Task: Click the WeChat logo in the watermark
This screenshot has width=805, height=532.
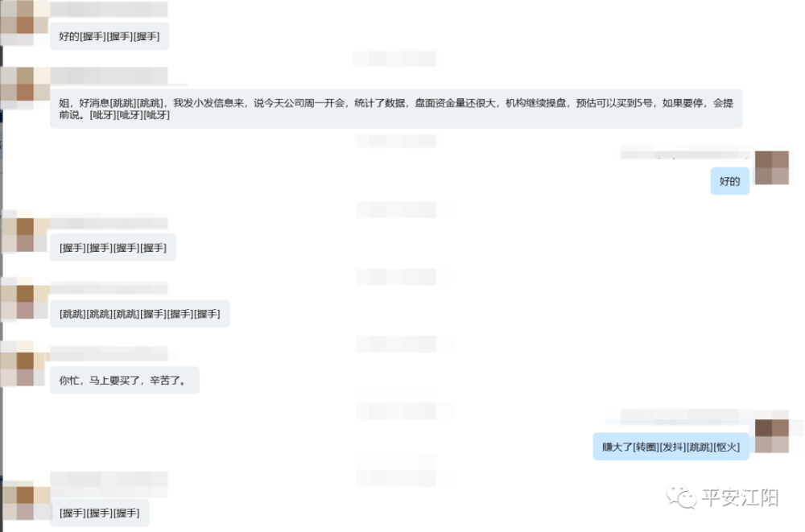Action: tap(681, 497)
